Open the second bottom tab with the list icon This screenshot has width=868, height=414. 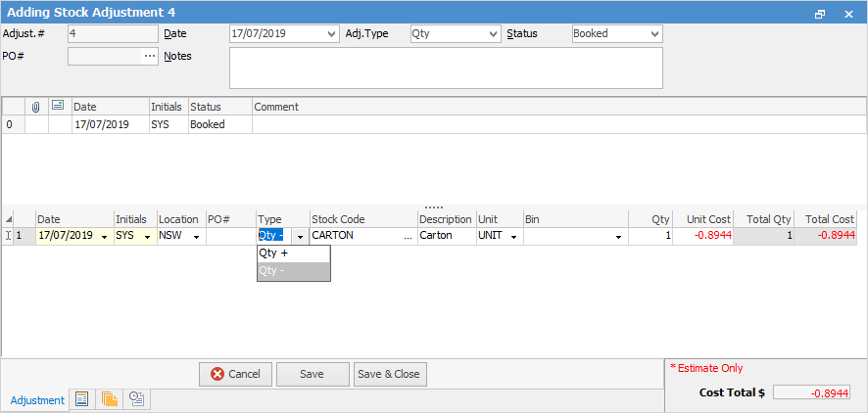[82, 399]
